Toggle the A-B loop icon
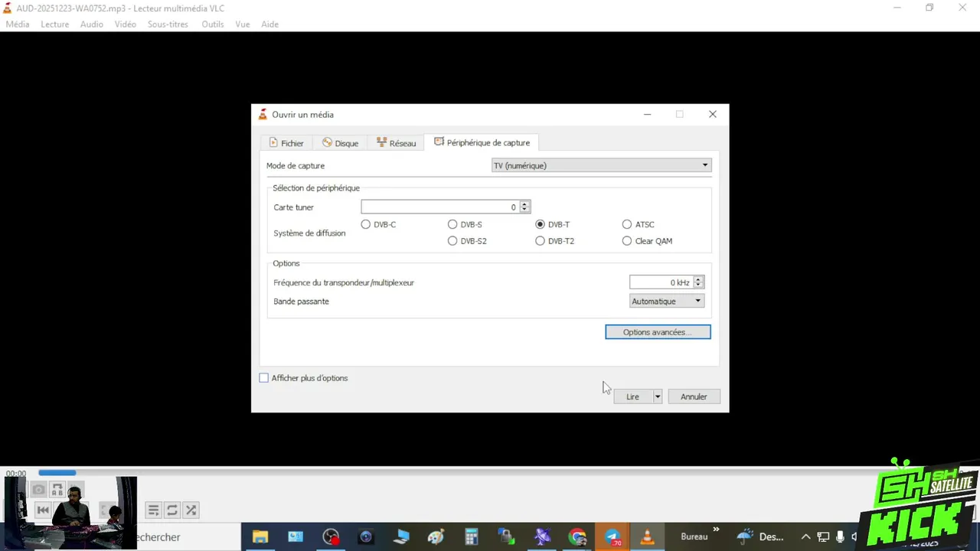 (x=57, y=490)
